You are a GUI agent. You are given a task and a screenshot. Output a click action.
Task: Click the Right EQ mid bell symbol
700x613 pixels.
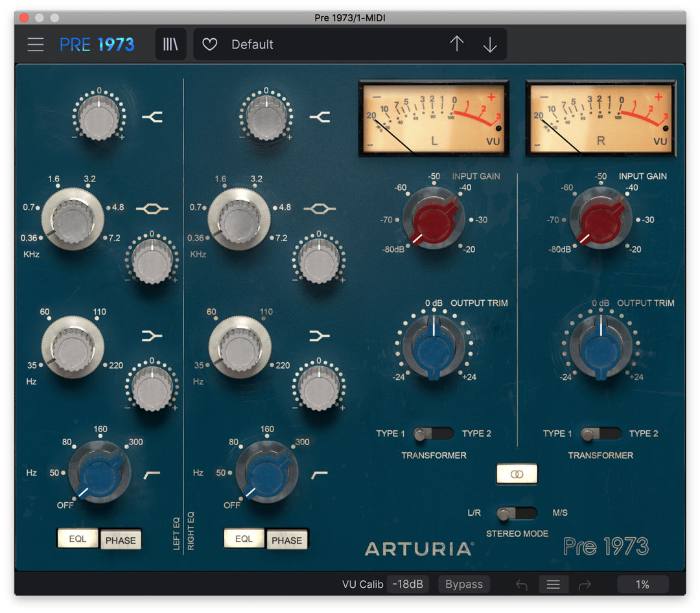point(320,209)
